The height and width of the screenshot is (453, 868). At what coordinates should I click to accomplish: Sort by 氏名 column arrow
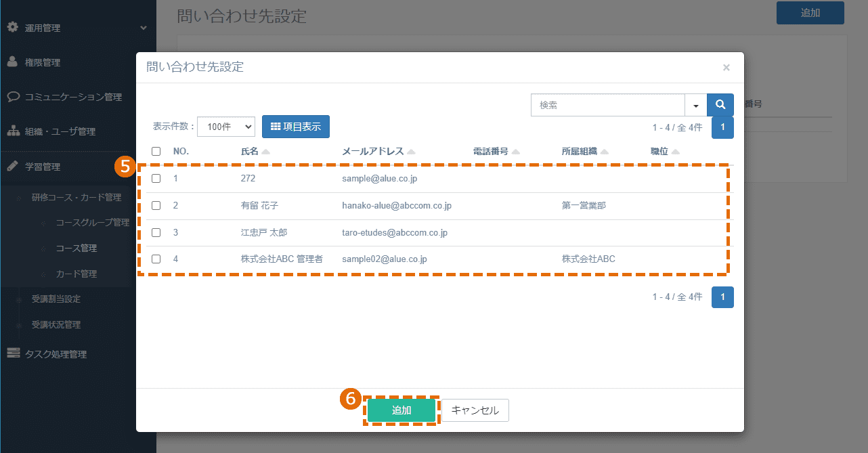pyautogui.click(x=265, y=152)
